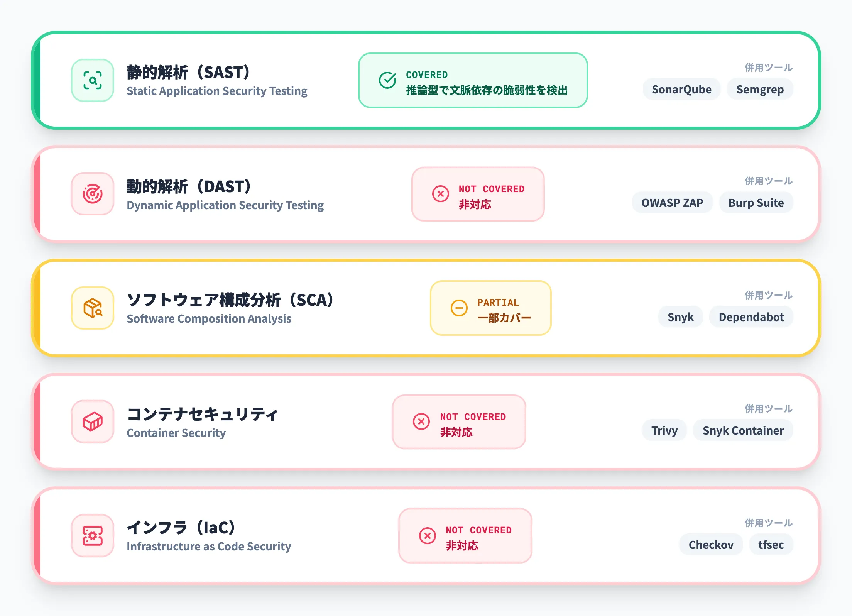Choose the Burp Suite tag
Screen dimensions: 852x616
coord(756,203)
